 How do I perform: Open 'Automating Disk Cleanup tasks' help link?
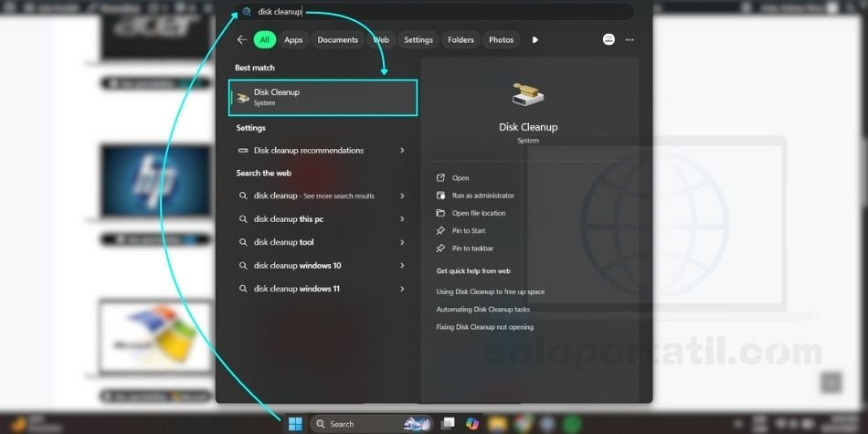[482, 310]
